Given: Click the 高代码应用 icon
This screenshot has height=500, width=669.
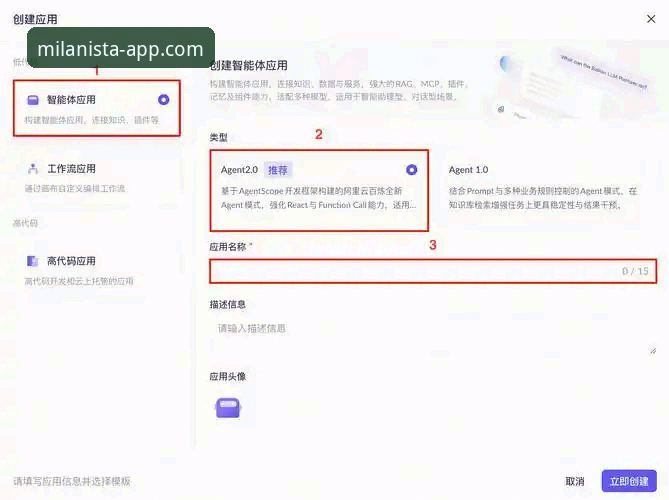Looking at the screenshot, I should [x=32, y=261].
